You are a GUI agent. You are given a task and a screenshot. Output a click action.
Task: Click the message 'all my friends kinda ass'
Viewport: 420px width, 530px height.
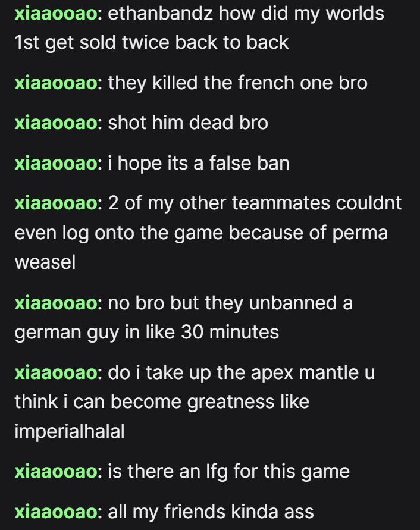pyautogui.click(x=211, y=512)
